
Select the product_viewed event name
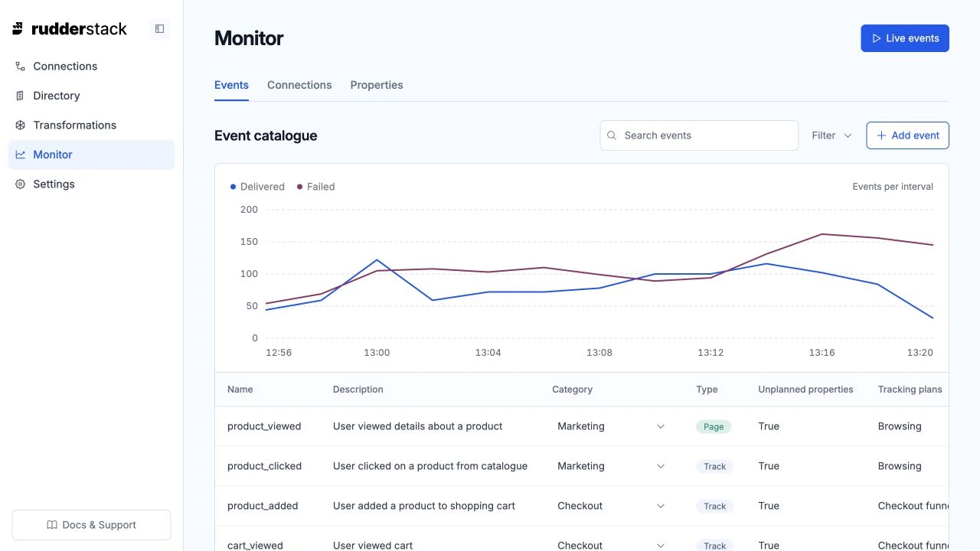(264, 426)
